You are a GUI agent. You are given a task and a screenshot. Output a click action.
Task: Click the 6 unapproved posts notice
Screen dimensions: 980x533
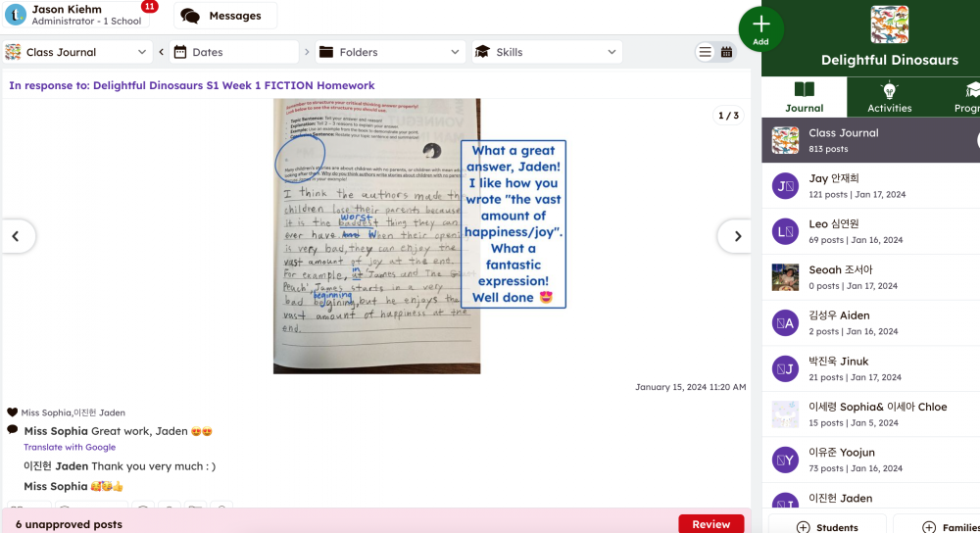pyautogui.click(x=69, y=524)
